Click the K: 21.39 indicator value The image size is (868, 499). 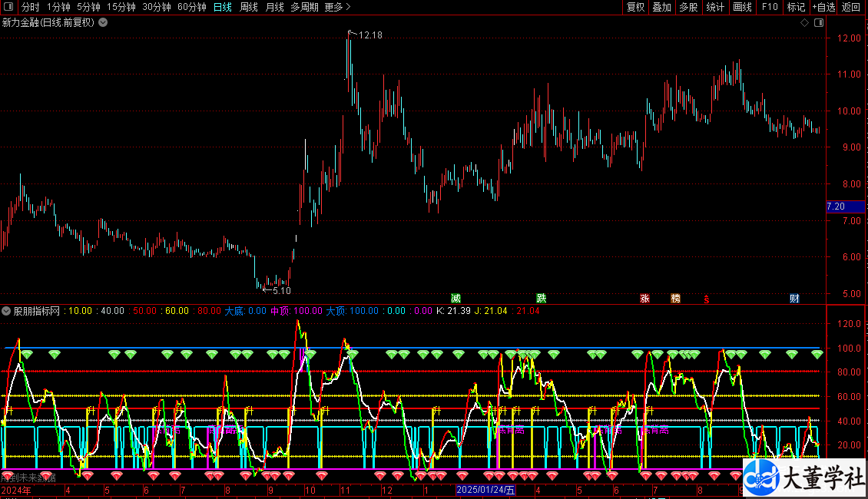(x=453, y=311)
